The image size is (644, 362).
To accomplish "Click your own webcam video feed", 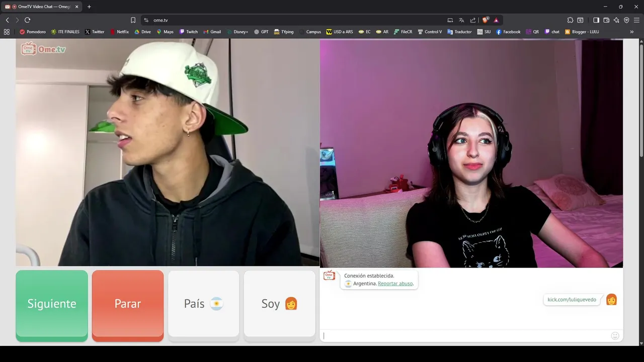I will [x=471, y=153].
